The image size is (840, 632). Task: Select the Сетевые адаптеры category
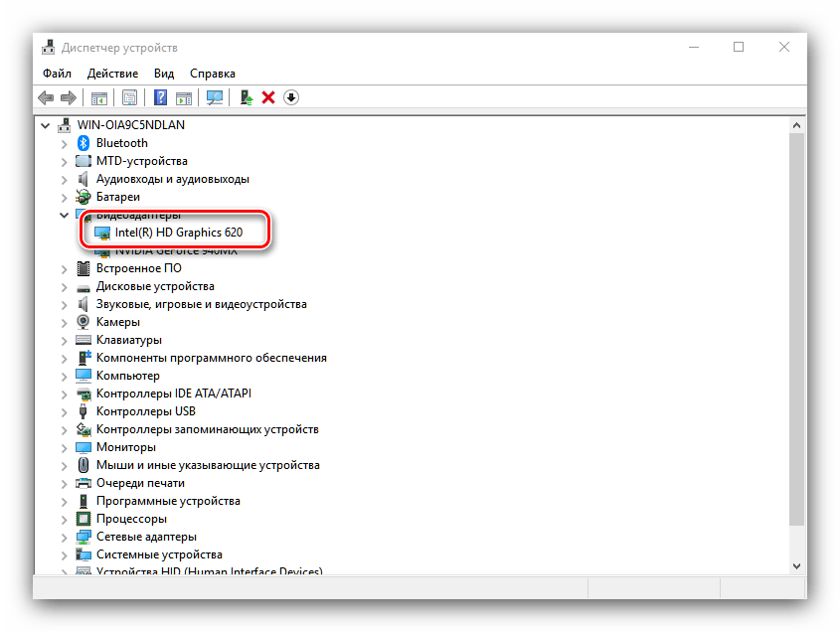145,537
